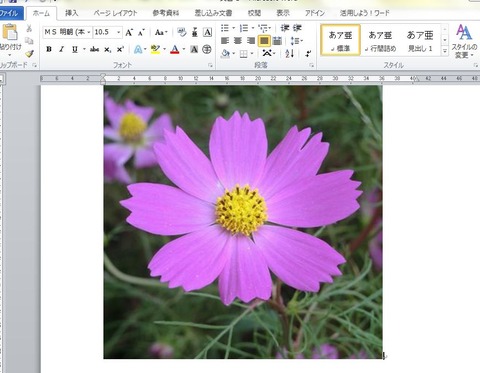Image resolution: width=480 pixels, height=373 pixels.
Task: Select the Format Painter brush icon
Action: click(29, 53)
